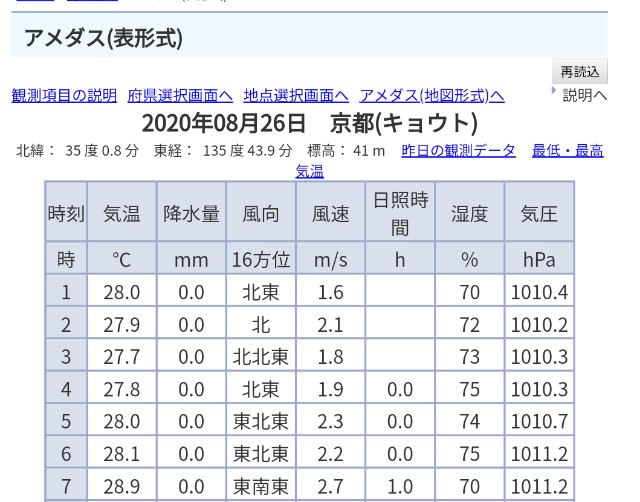Click the 風向 column header

[x=261, y=212]
